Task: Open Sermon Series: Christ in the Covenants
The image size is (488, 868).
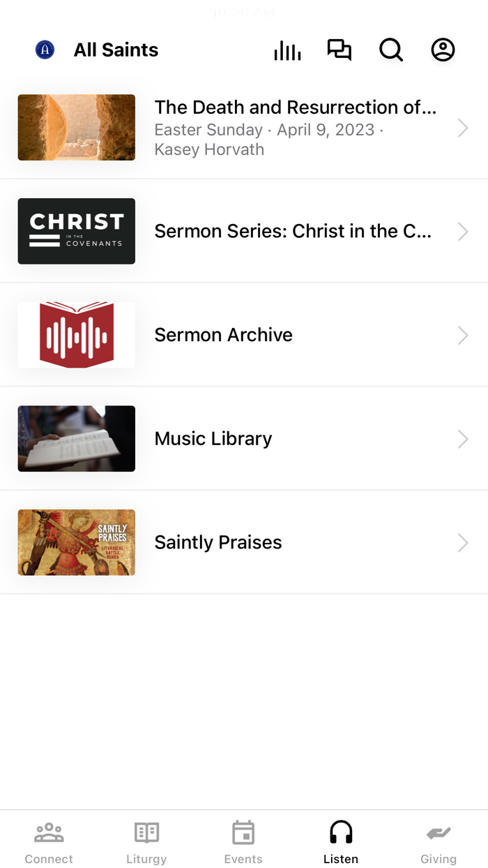Action: pyautogui.click(x=293, y=231)
